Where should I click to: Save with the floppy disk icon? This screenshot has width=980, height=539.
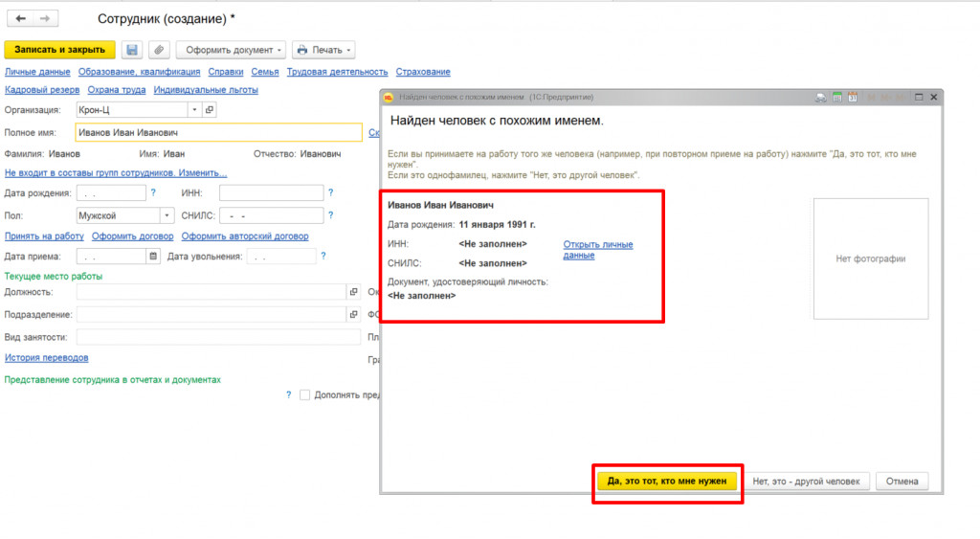(x=132, y=50)
